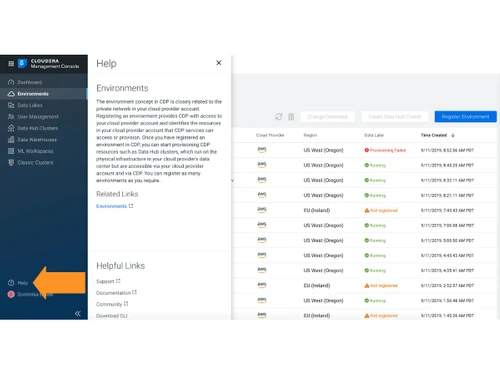500x375 pixels.
Task: Open the Community link
Action: [109, 304]
